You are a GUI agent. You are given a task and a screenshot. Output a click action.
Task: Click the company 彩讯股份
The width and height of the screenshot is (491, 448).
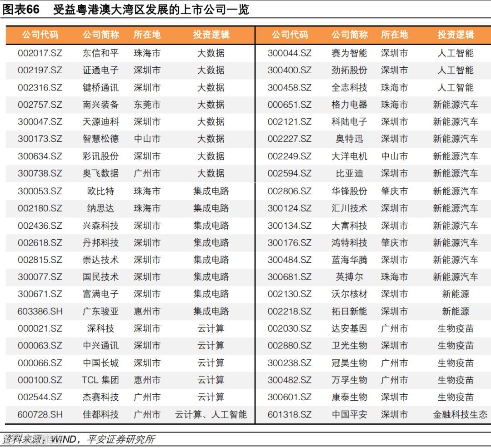100,156
